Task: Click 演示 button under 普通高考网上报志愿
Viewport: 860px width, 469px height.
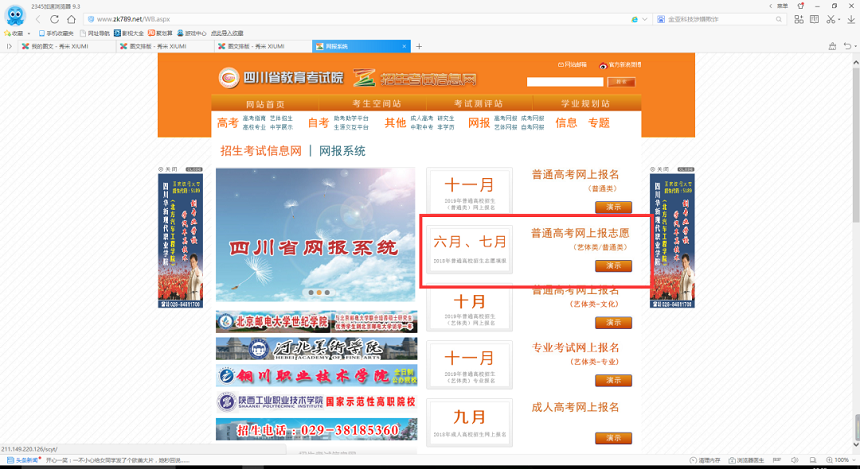Action: click(x=613, y=266)
